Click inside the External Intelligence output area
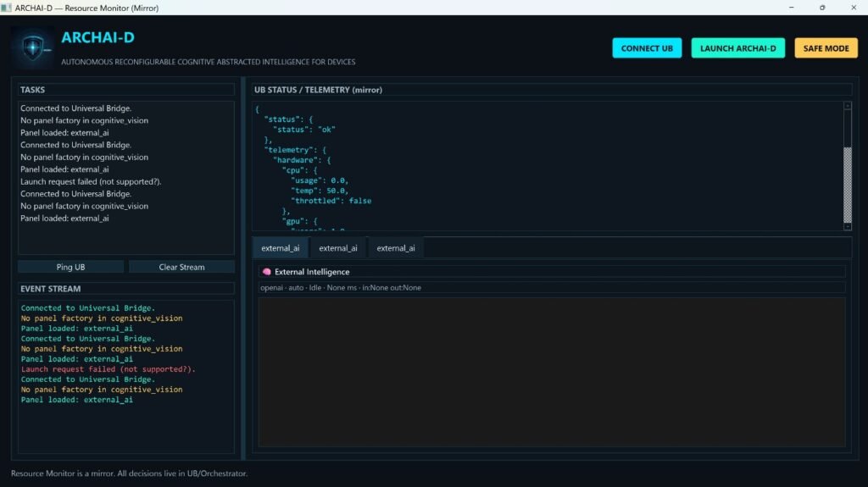The height and width of the screenshot is (487, 868). pos(551,371)
